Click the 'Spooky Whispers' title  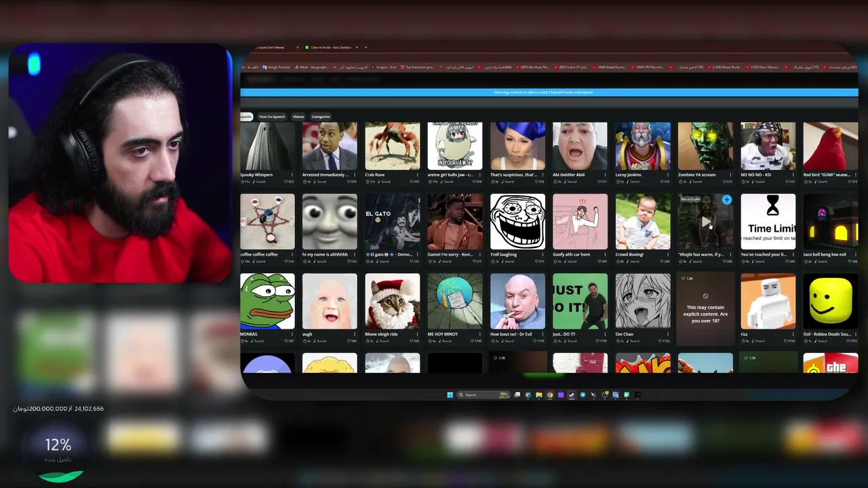[x=256, y=175]
